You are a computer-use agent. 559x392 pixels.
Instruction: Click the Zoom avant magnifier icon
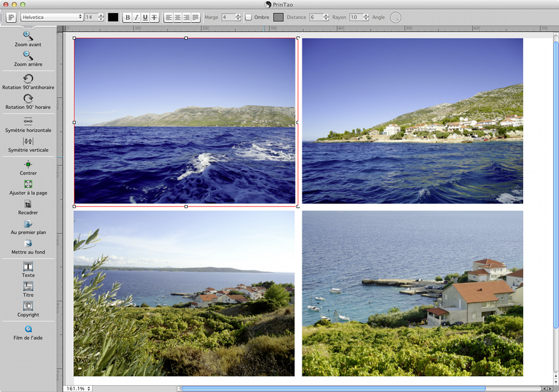pyautogui.click(x=28, y=36)
